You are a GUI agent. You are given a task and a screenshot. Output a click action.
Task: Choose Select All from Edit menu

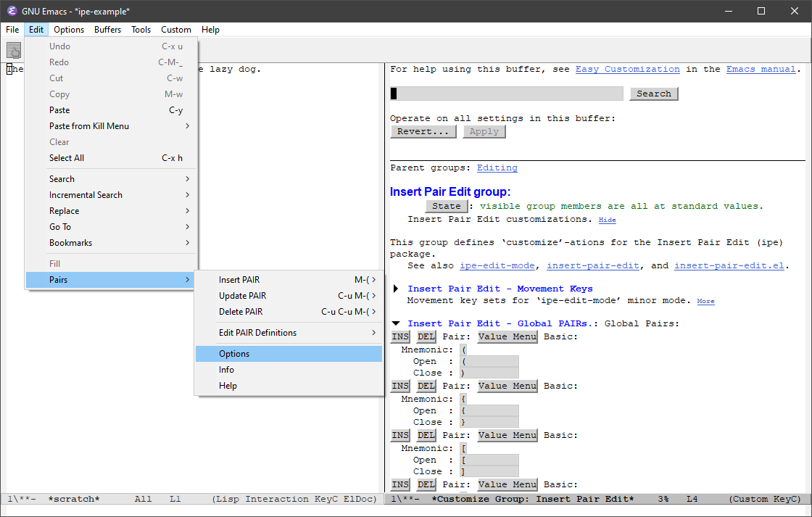point(111,158)
